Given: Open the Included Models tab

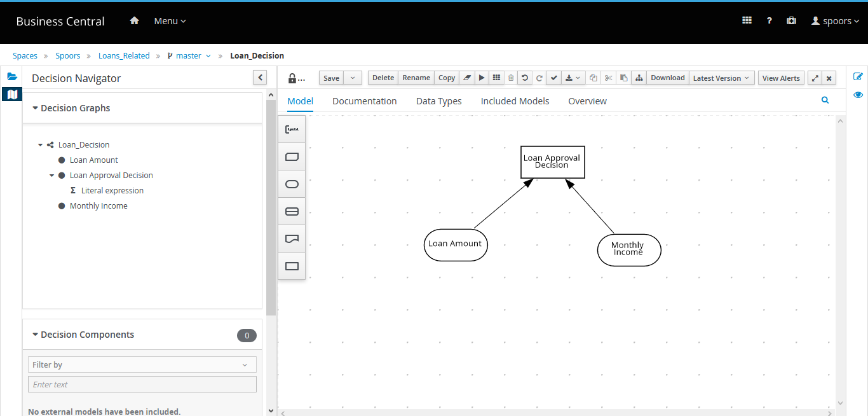Looking at the screenshot, I should pyautogui.click(x=515, y=101).
